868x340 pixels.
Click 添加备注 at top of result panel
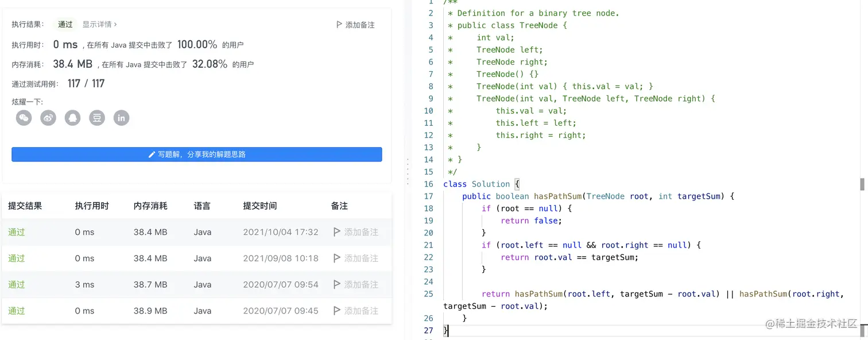point(360,25)
